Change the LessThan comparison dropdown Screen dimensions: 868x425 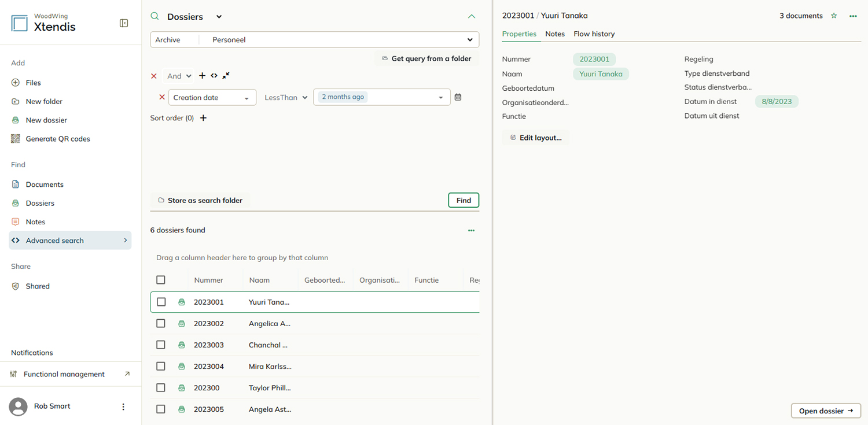285,97
